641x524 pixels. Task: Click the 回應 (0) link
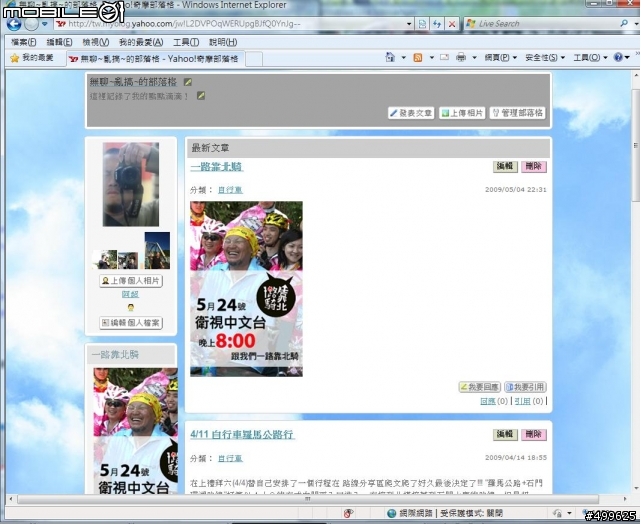[x=493, y=401]
